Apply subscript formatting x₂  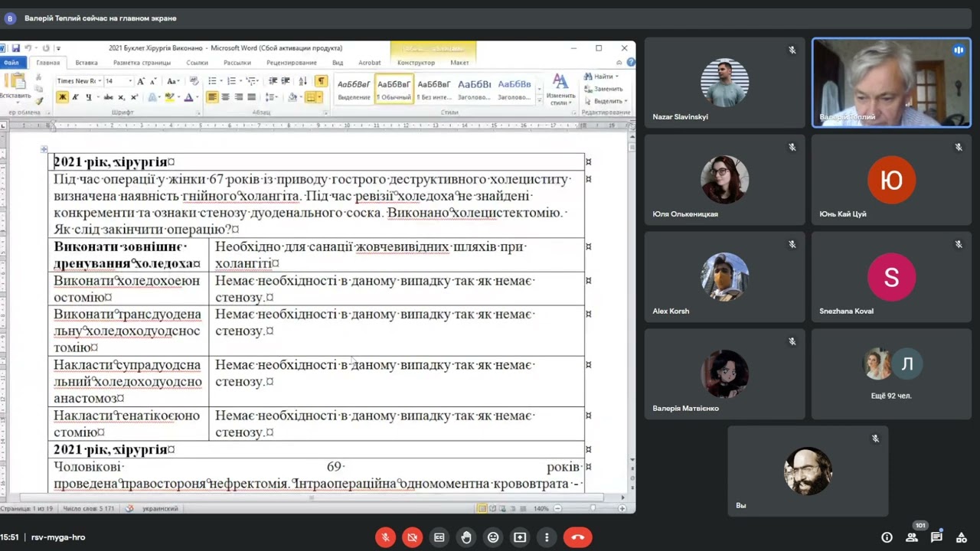[x=122, y=97]
